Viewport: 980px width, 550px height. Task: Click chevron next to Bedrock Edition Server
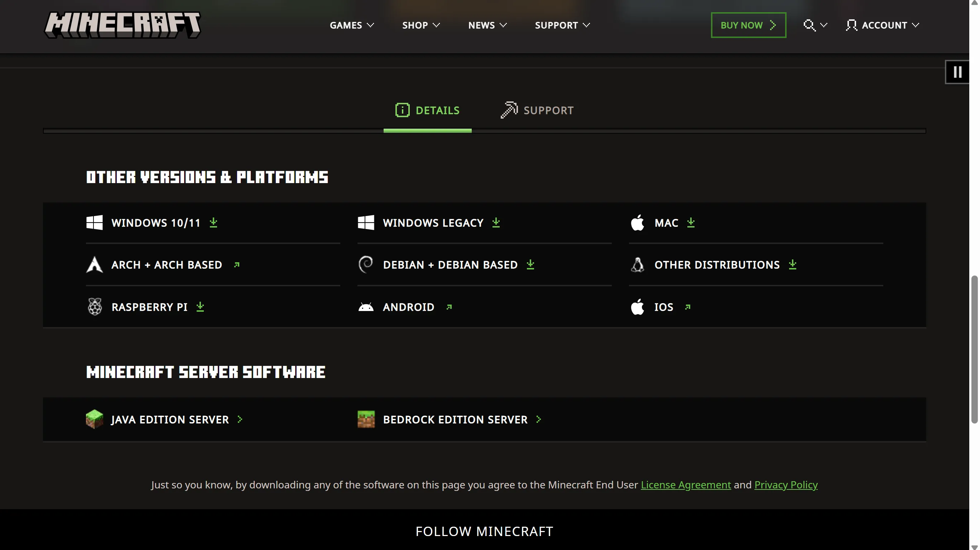(539, 420)
